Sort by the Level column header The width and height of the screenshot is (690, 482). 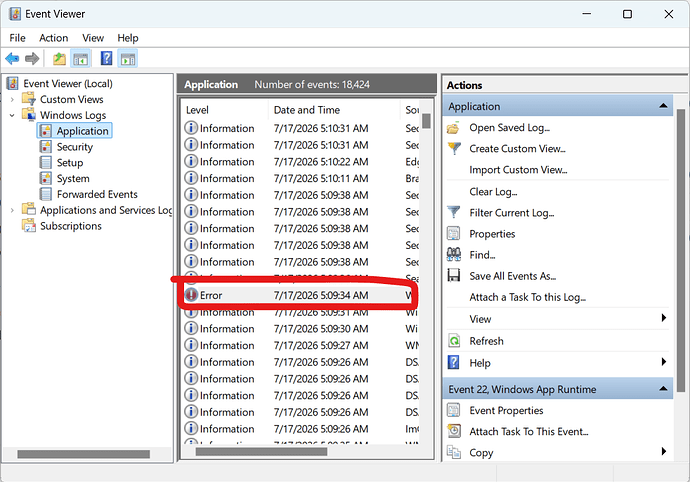(x=225, y=110)
